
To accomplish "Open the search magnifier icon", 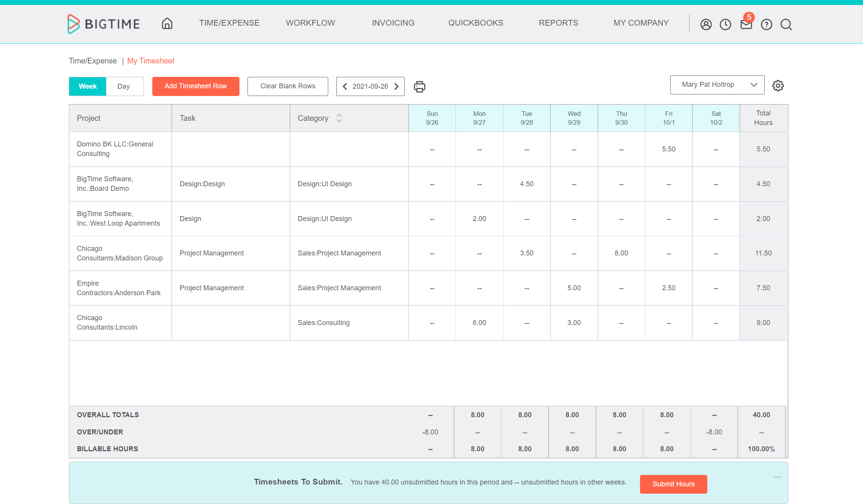I will (x=786, y=24).
